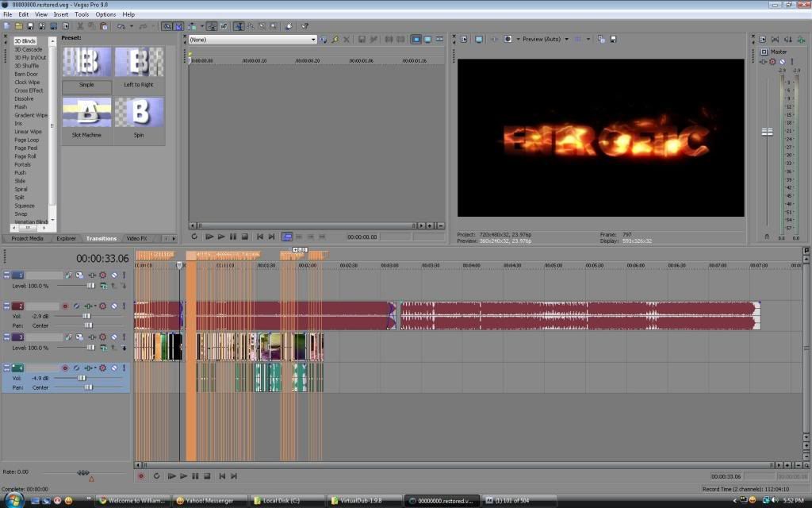Toggle solo on audio track 2
The width and height of the screenshot is (812, 508).
tap(124, 306)
